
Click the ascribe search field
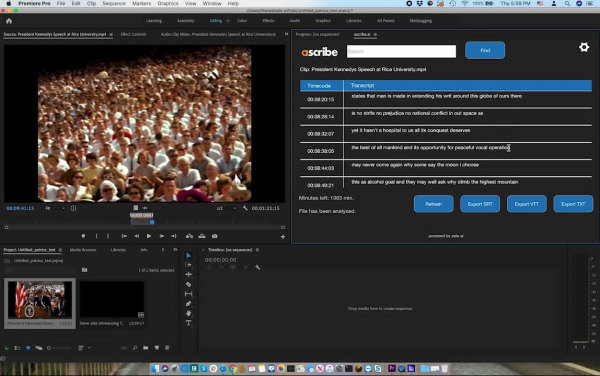point(401,51)
